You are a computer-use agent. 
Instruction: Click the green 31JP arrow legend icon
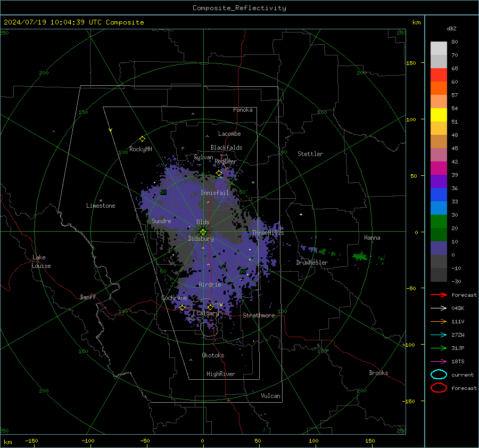click(x=439, y=348)
